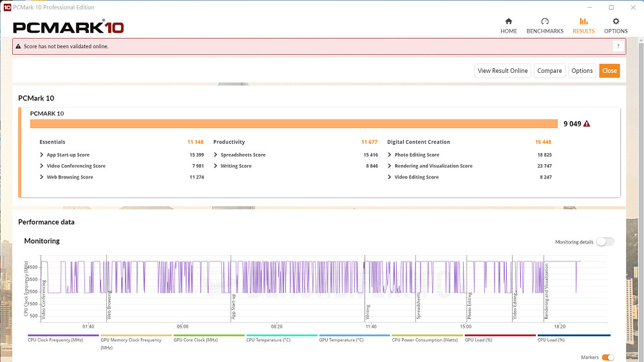Go to the Home icon
Screen dimensions: 644x362
[508, 22]
